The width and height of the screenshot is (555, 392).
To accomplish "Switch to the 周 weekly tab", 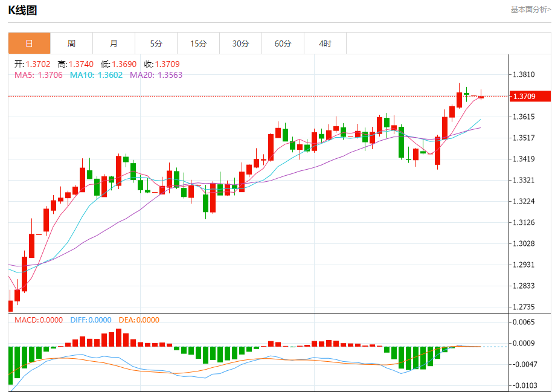I will (71, 43).
